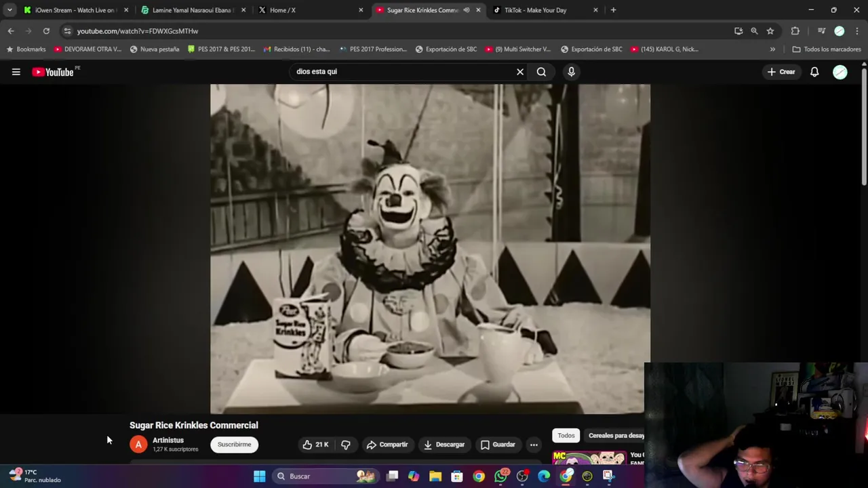The image size is (868, 488).
Task: Open the PES 2017 Profession... bookmark
Action: click(373, 49)
